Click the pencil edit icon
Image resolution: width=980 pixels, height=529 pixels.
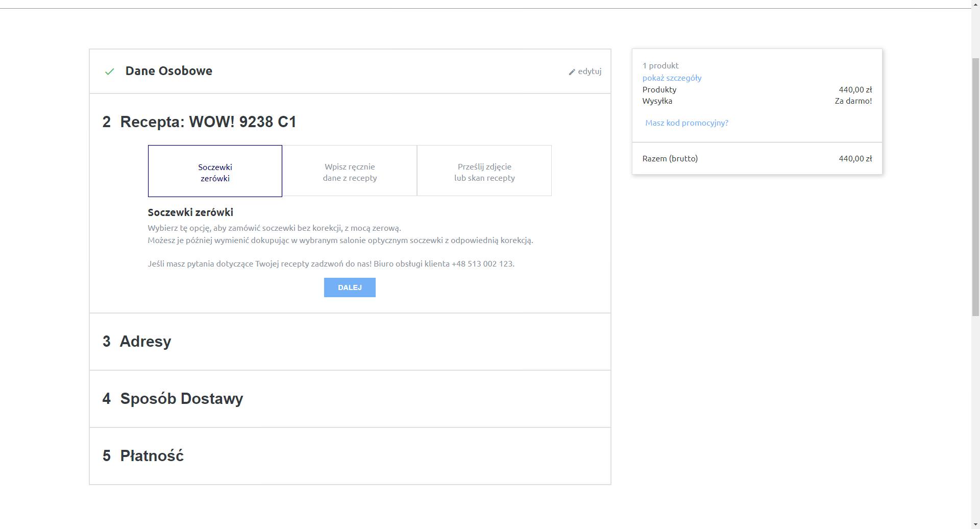[x=572, y=72]
